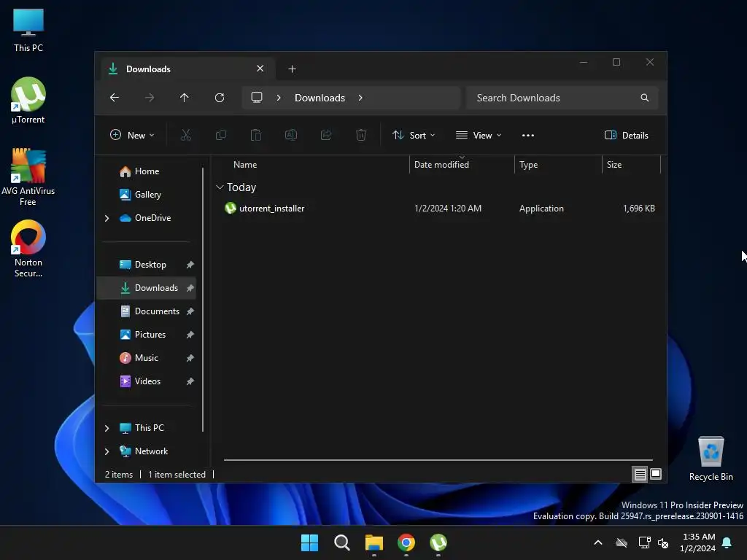Screen dimensions: 747x560
Task: Open clock and date in taskbar
Action: (x=698, y=542)
